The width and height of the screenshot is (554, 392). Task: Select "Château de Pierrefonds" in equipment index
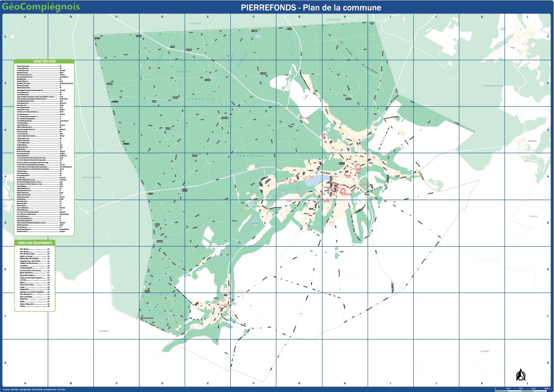[x=35, y=263]
